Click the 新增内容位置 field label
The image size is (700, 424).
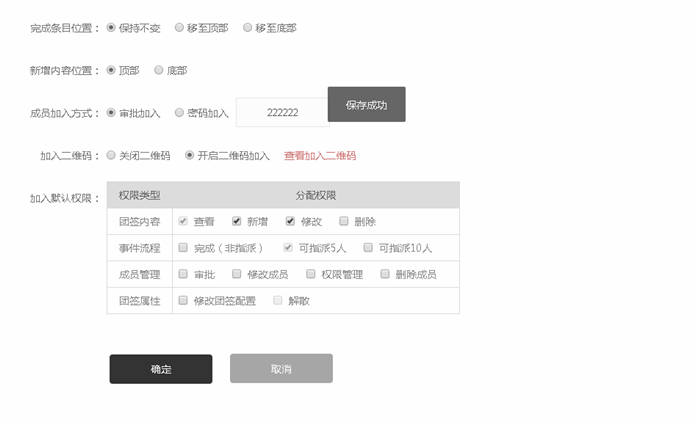click(x=64, y=71)
